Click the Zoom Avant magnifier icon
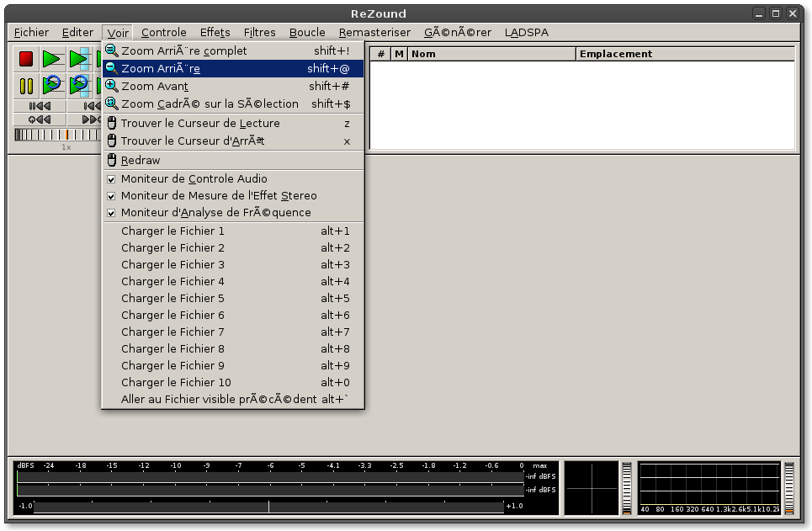 click(111, 86)
